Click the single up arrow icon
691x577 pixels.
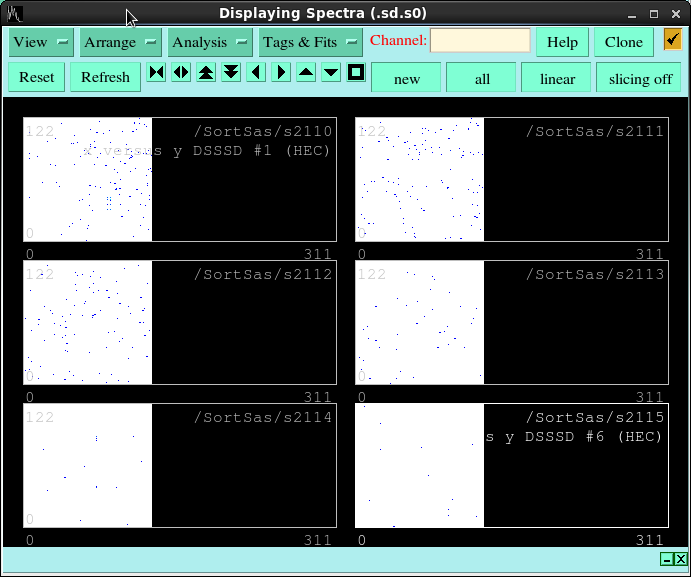pos(306,72)
